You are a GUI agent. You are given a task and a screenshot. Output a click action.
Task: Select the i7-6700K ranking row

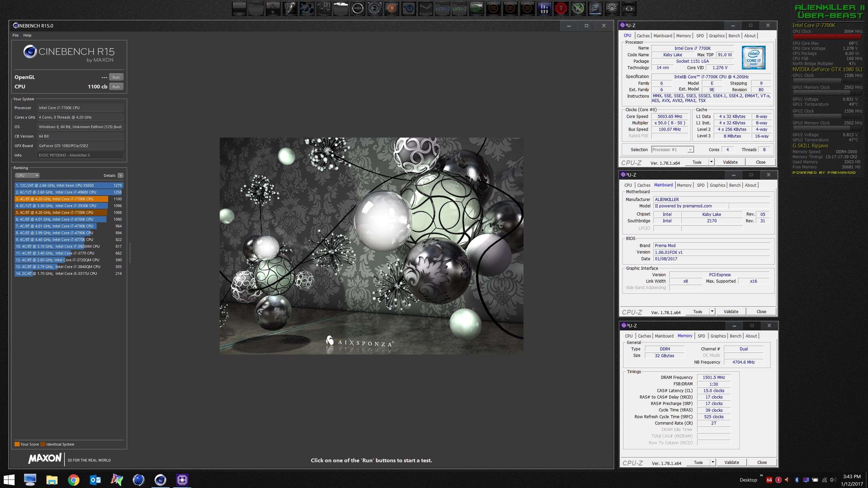tap(69, 219)
